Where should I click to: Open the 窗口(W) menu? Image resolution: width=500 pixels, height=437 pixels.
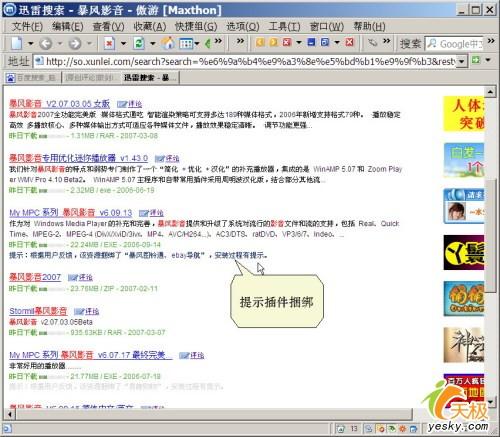[326, 26]
